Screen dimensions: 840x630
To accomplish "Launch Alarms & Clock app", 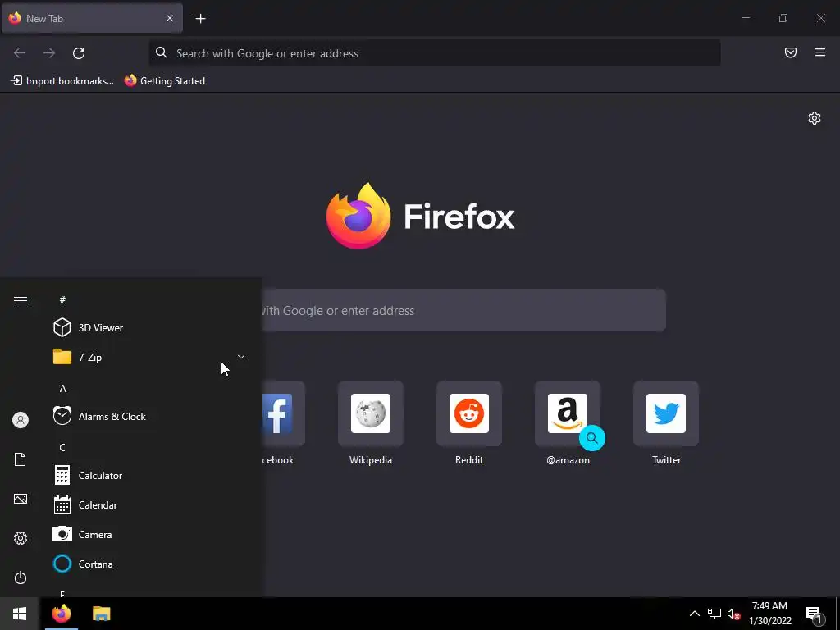I will [x=150, y=416].
